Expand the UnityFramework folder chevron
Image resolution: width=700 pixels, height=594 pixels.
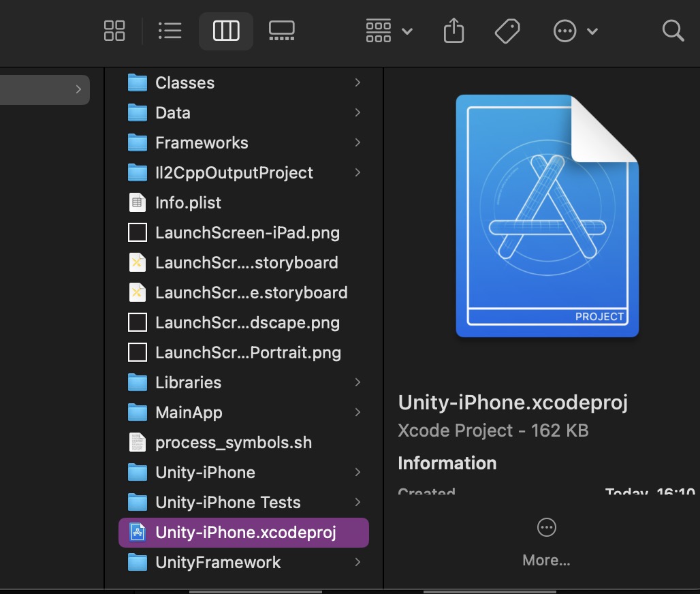coord(357,563)
